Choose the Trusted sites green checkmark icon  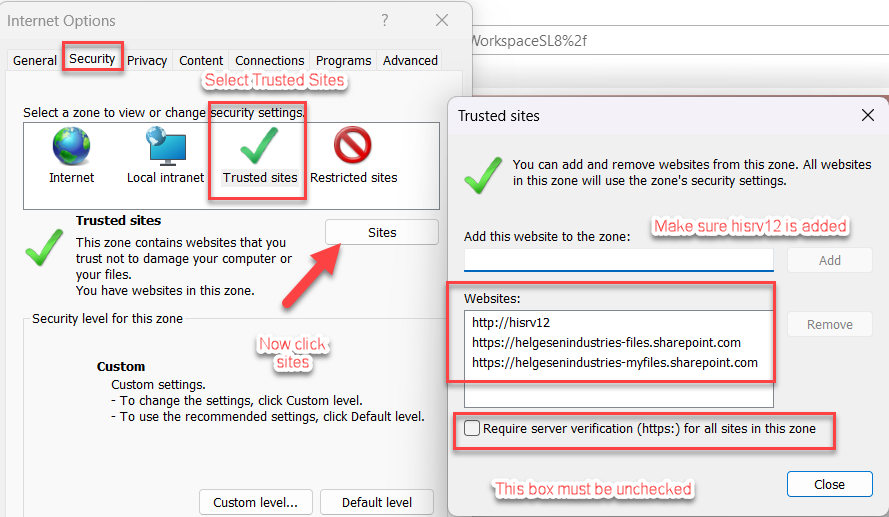259,148
